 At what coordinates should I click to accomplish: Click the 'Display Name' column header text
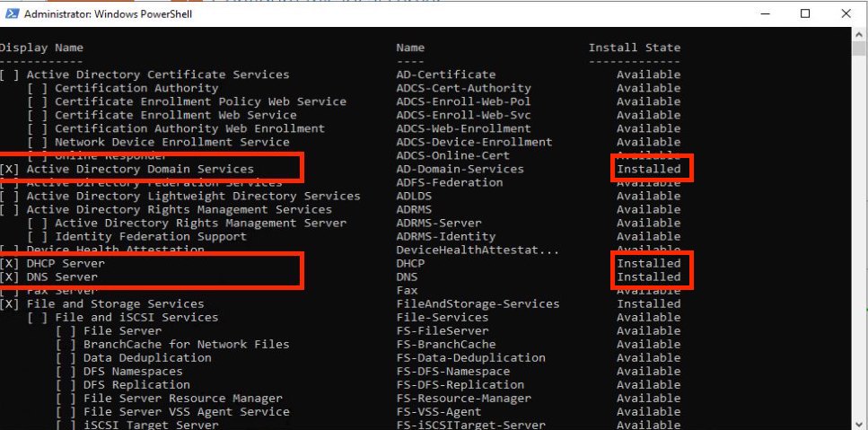(x=41, y=48)
